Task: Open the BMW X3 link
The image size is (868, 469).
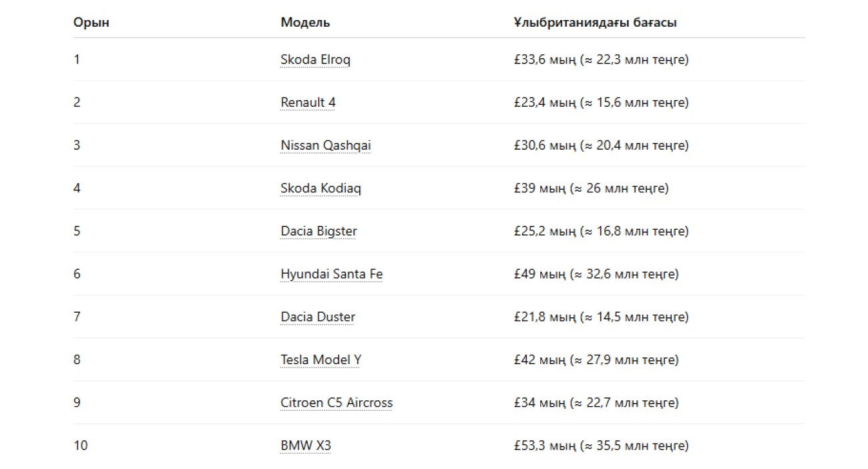Action: (x=305, y=445)
